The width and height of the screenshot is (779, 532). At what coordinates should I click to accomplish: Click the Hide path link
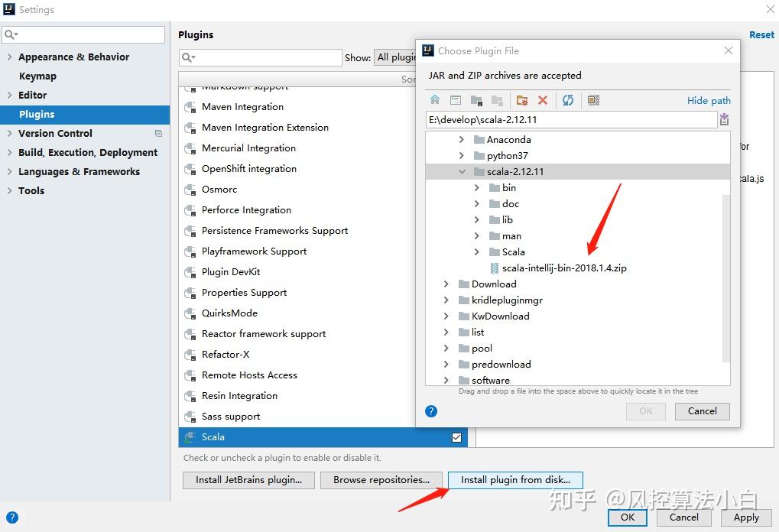click(708, 100)
